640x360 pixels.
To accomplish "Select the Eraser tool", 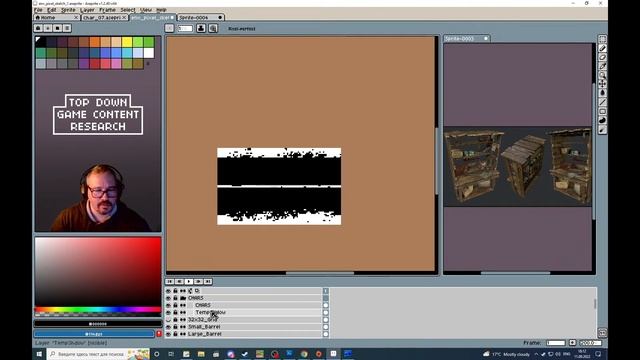I will pyautogui.click(x=602, y=58).
